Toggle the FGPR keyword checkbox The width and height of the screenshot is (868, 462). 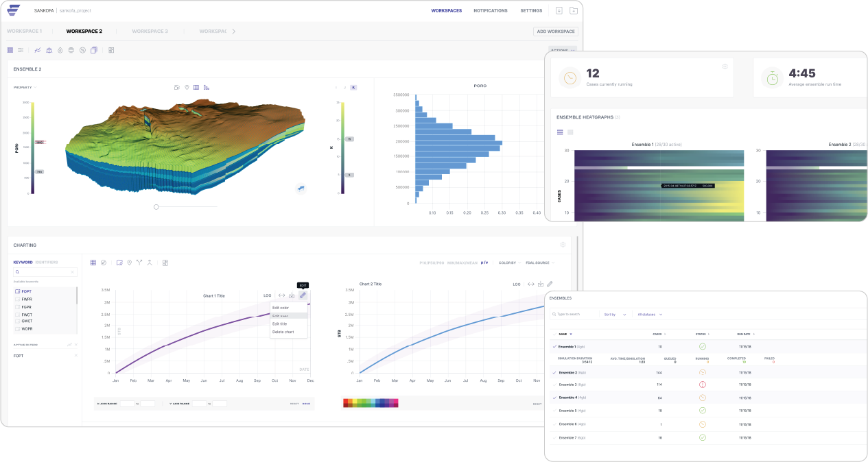pyautogui.click(x=18, y=307)
